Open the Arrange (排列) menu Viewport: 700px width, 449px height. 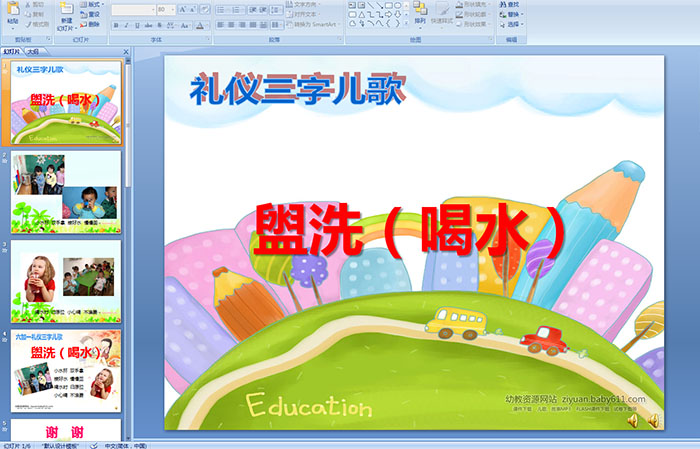click(420, 13)
